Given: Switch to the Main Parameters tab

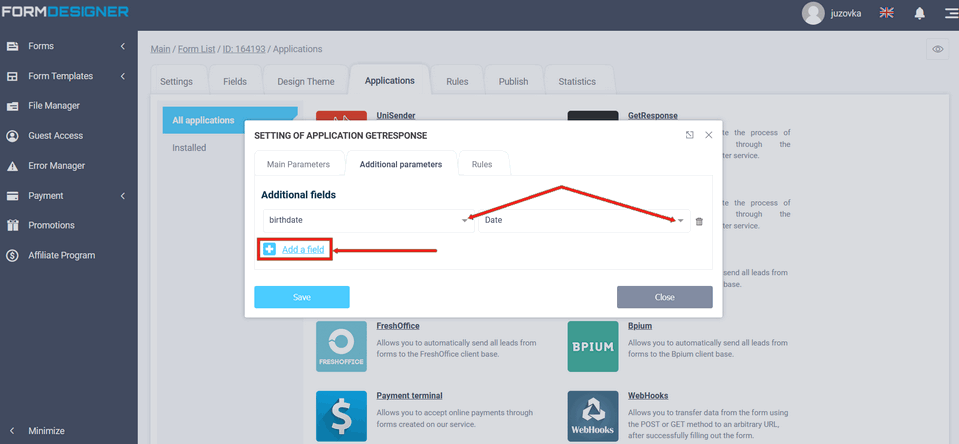Looking at the screenshot, I should (x=294, y=164).
